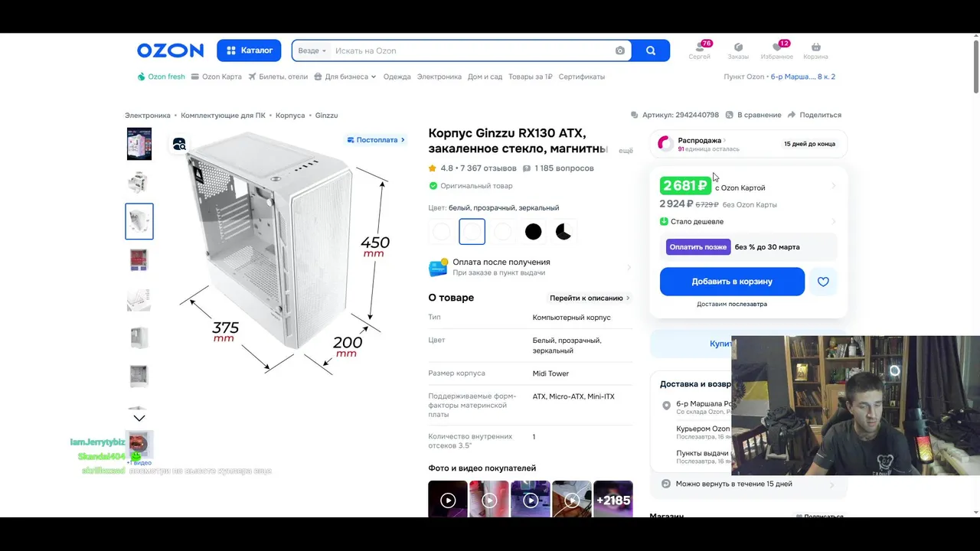Open the Заказы orders icon
Screen dimensions: 980x551
point(738,51)
